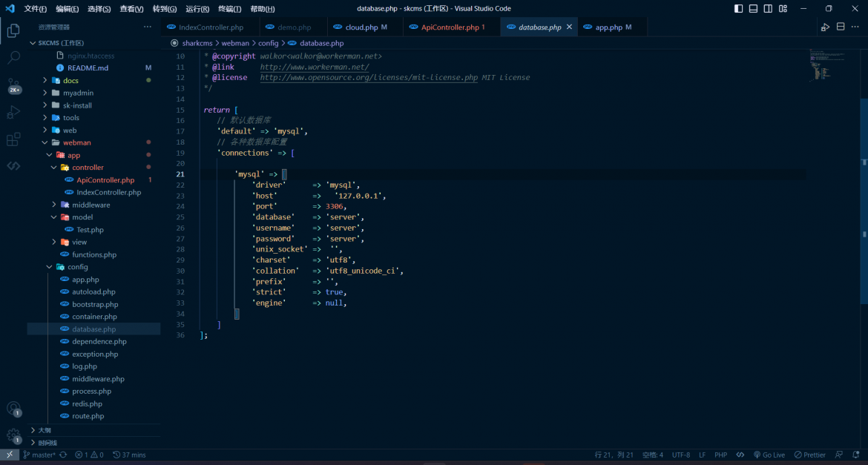Open README.md in the file tree
Viewport: 868px width, 465px height.
pos(88,68)
